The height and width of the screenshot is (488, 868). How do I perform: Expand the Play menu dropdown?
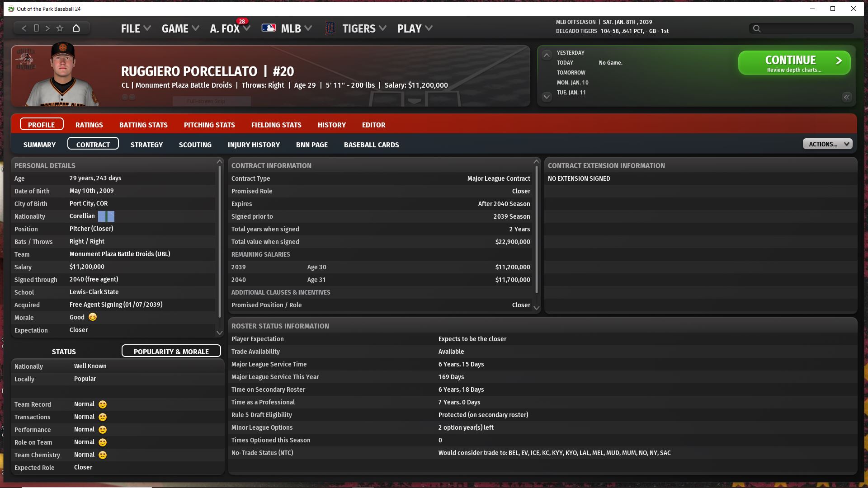click(415, 28)
